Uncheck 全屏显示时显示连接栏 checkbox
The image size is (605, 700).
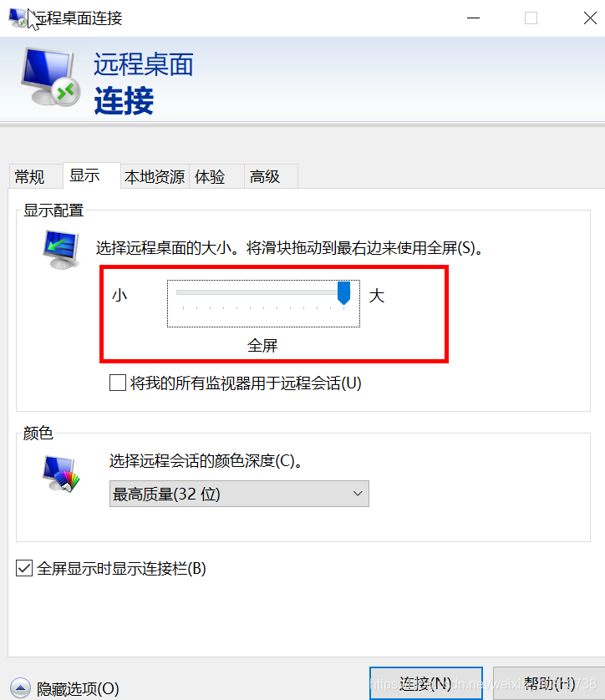pyautogui.click(x=24, y=568)
